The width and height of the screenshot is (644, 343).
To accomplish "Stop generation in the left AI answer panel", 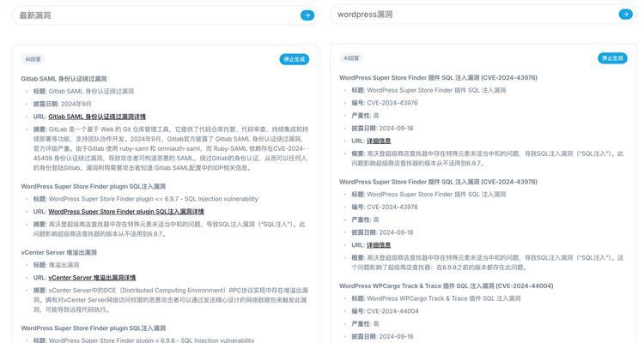I will [x=294, y=59].
